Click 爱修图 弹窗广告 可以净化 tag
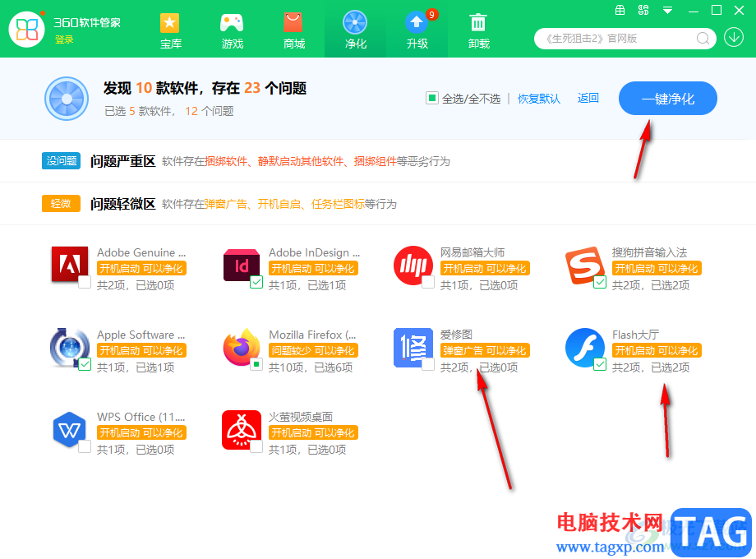 click(485, 351)
